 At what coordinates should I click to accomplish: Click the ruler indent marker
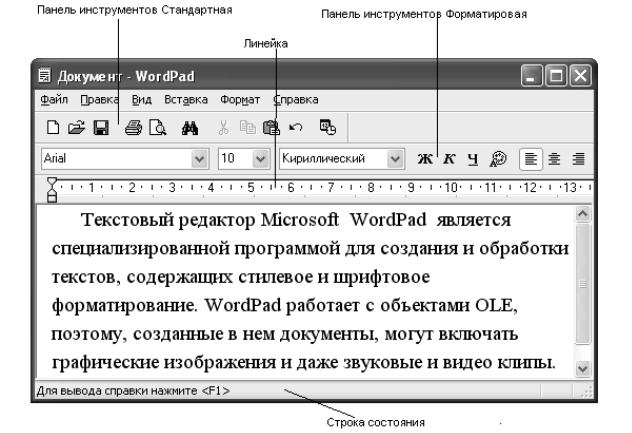pyautogui.click(x=52, y=189)
